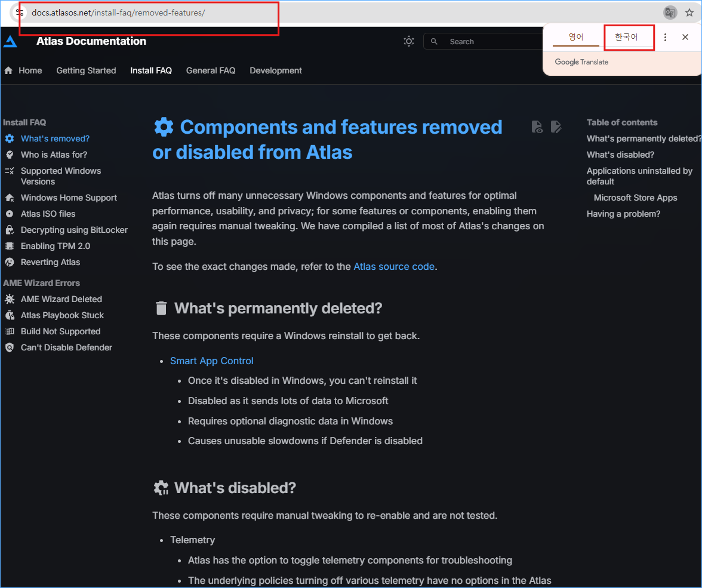Screen dimensions: 702x588
Task: Click the Table of contents heading
Action: (622, 123)
